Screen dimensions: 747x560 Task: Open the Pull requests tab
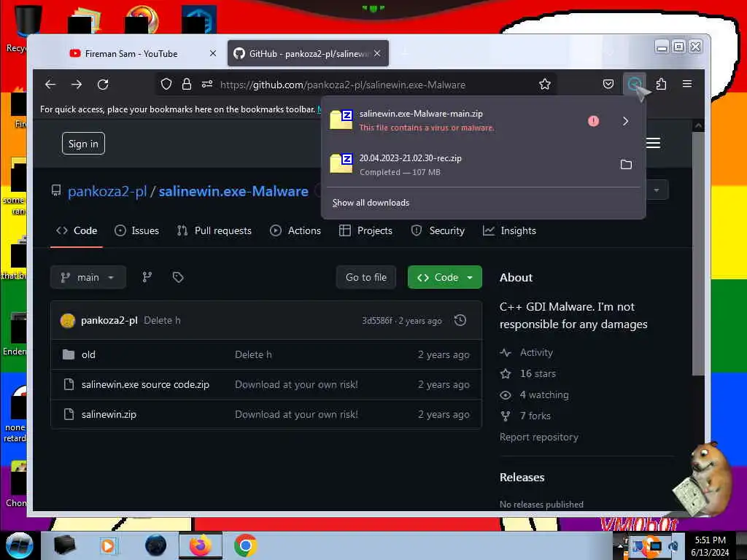(x=214, y=231)
